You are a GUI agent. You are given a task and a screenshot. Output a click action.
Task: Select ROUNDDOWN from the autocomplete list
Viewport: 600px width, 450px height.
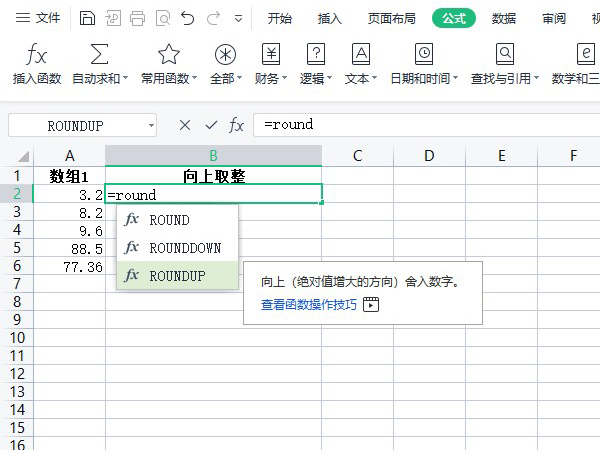click(184, 248)
